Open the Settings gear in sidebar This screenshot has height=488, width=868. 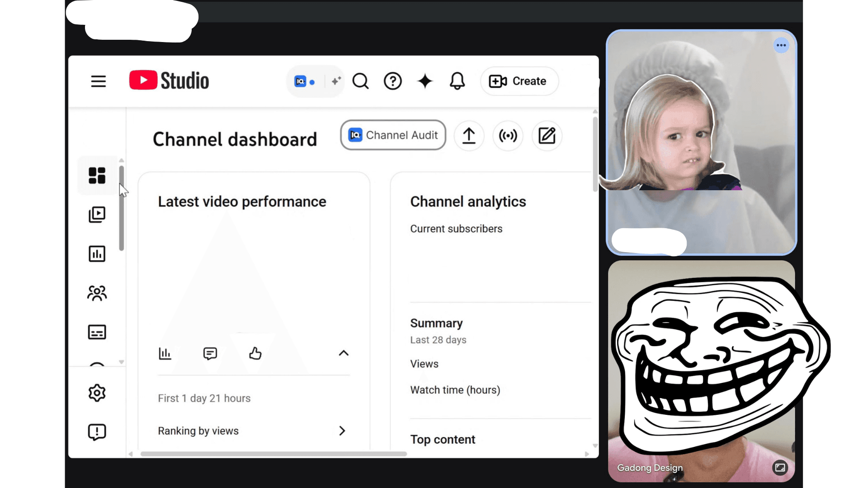pyautogui.click(x=97, y=393)
